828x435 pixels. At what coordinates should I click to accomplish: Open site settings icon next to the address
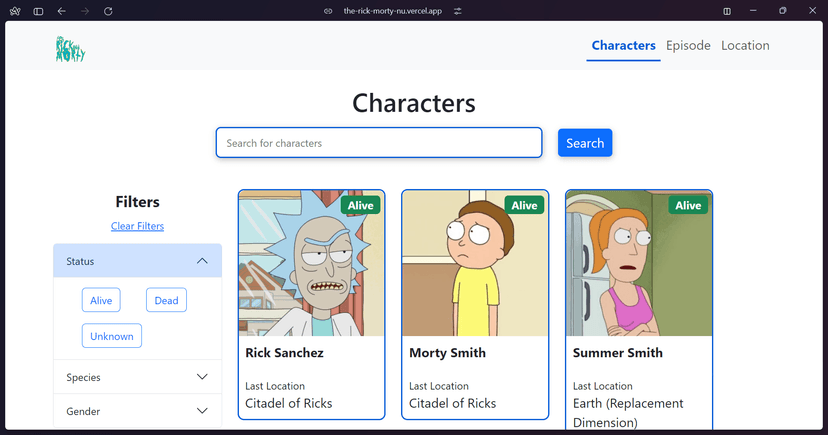[x=457, y=11]
